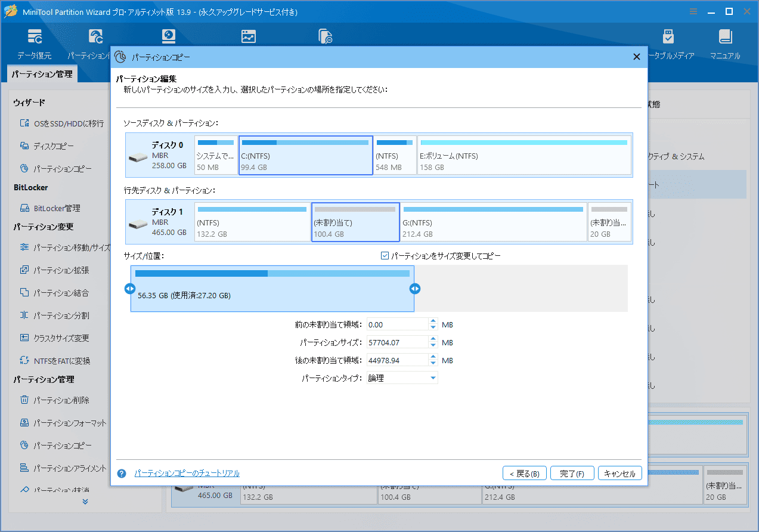Increase 前の未割り当て領域 value with up arrow
Viewport: 759px width, 532px height.
point(433,321)
